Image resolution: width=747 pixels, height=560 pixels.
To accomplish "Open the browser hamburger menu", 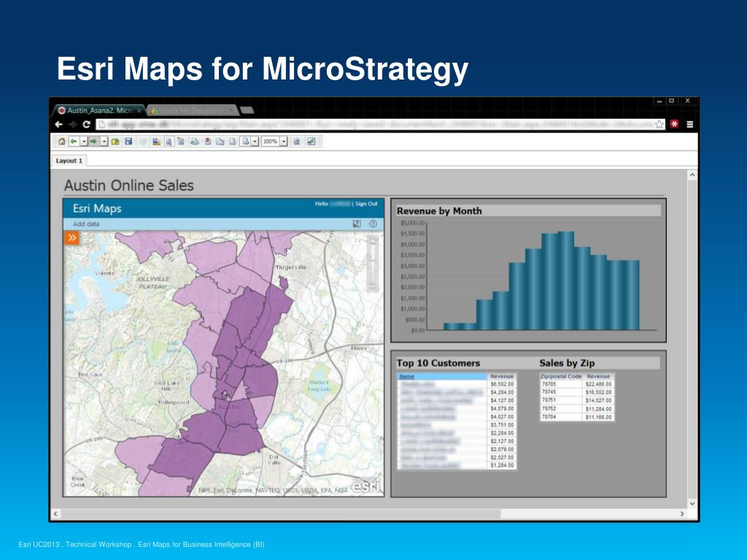I will point(689,124).
